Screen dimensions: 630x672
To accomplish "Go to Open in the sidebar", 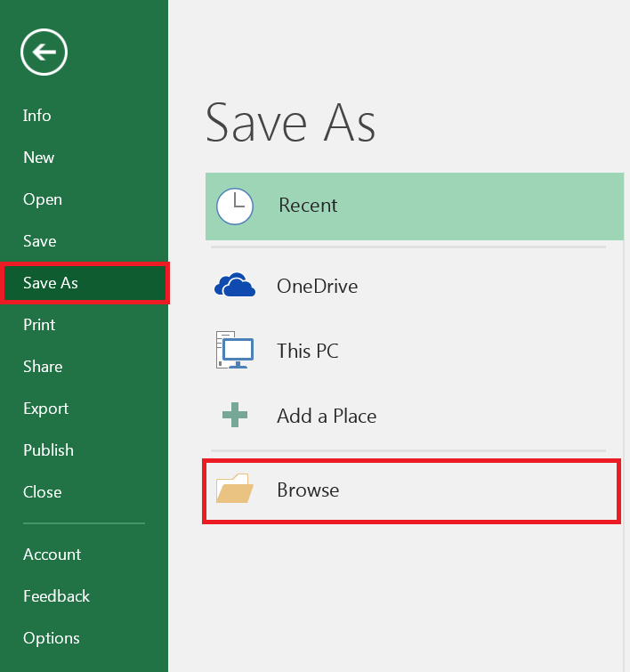I will point(43,199).
